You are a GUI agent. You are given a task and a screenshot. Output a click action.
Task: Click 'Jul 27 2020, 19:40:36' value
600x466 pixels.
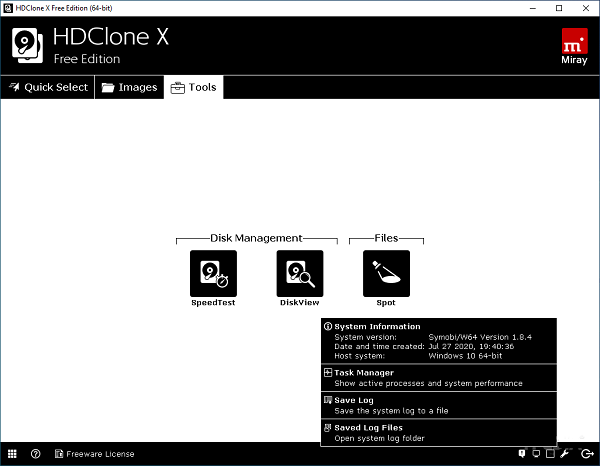[x=471, y=346]
